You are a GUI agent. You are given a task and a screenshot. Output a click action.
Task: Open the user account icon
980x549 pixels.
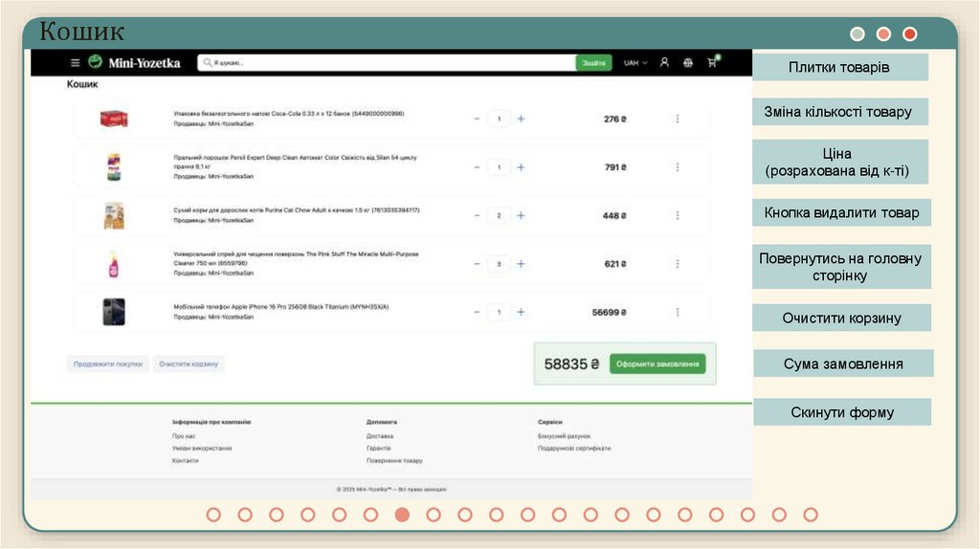664,62
